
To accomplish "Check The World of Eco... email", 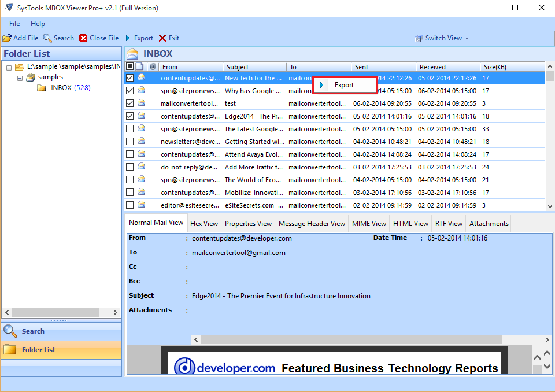I will (x=130, y=180).
